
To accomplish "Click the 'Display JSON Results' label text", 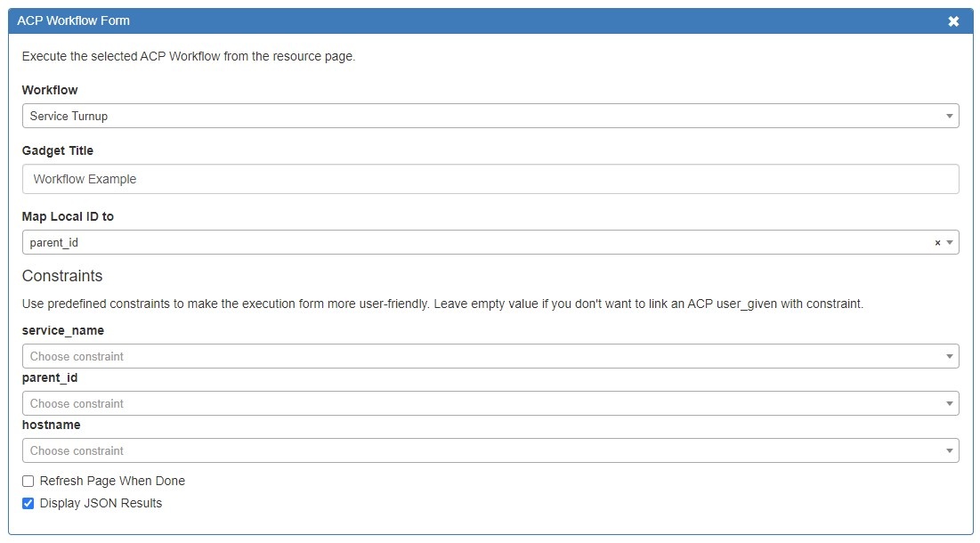I will [101, 503].
